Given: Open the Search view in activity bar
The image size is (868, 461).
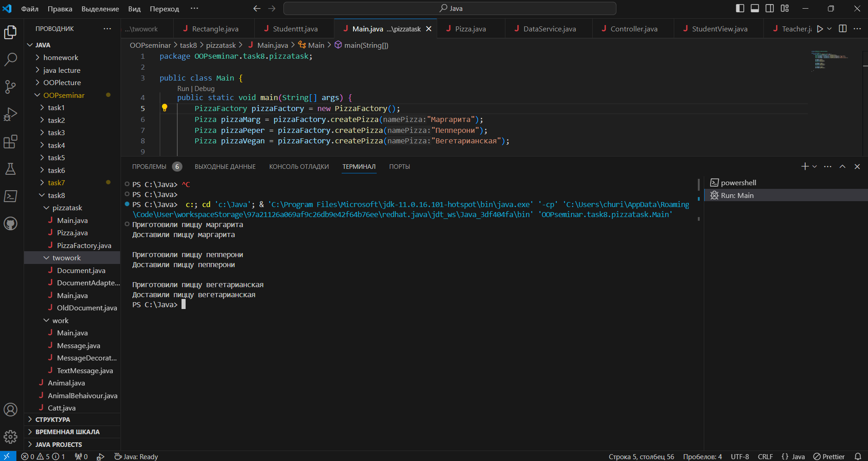Looking at the screenshot, I should [10, 59].
